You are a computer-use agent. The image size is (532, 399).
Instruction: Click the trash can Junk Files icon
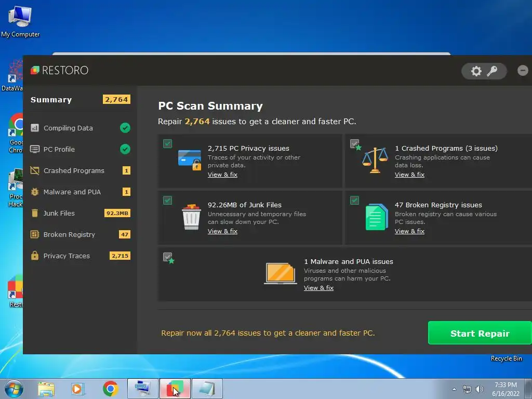click(x=191, y=217)
